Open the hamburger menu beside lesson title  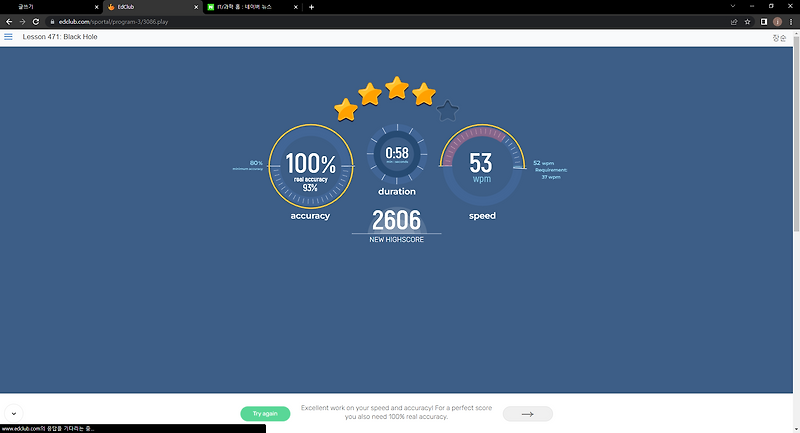click(8, 37)
